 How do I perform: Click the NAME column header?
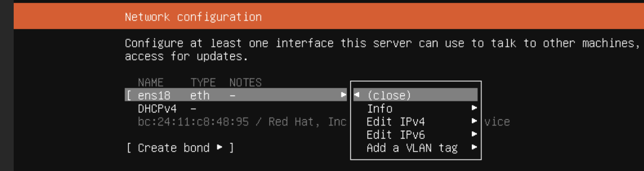[151, 82]
